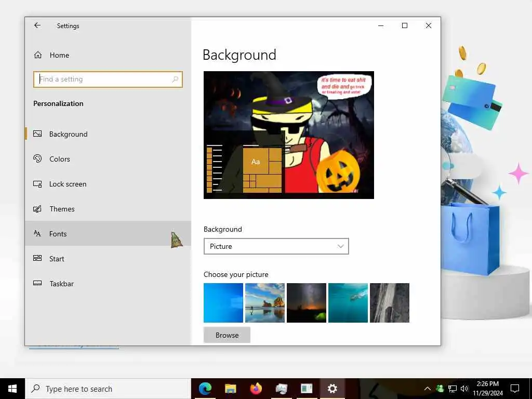This screenshot has height=399, width=532.
Task: Click the Find a setting search box
Action: pos(108,79)
